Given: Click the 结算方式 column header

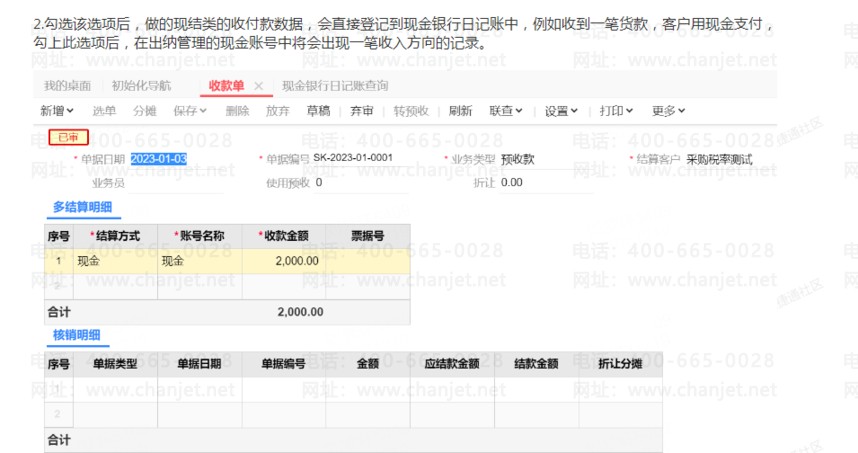Looking at the screenshot, I should [x=115, y=236].
